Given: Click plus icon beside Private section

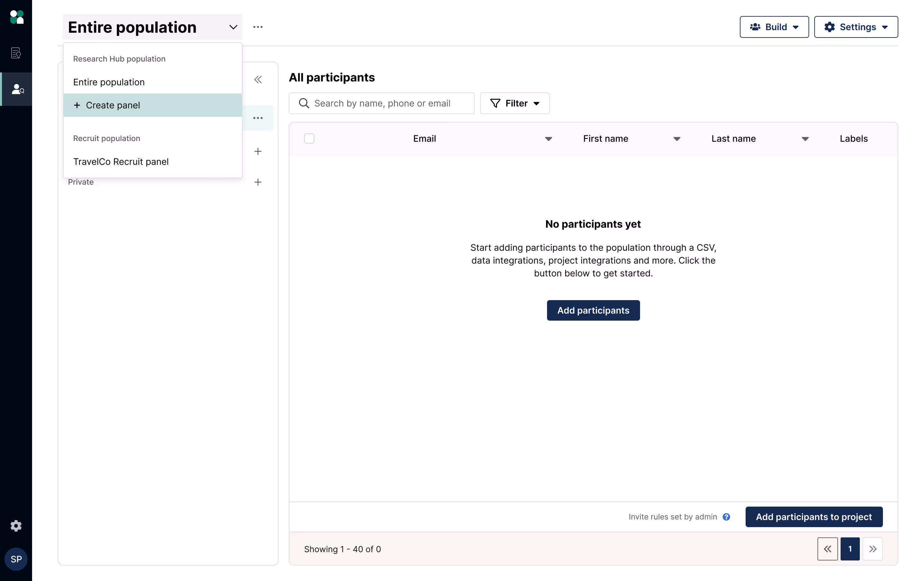Looking at the screenshot, I should coord(258,182).
